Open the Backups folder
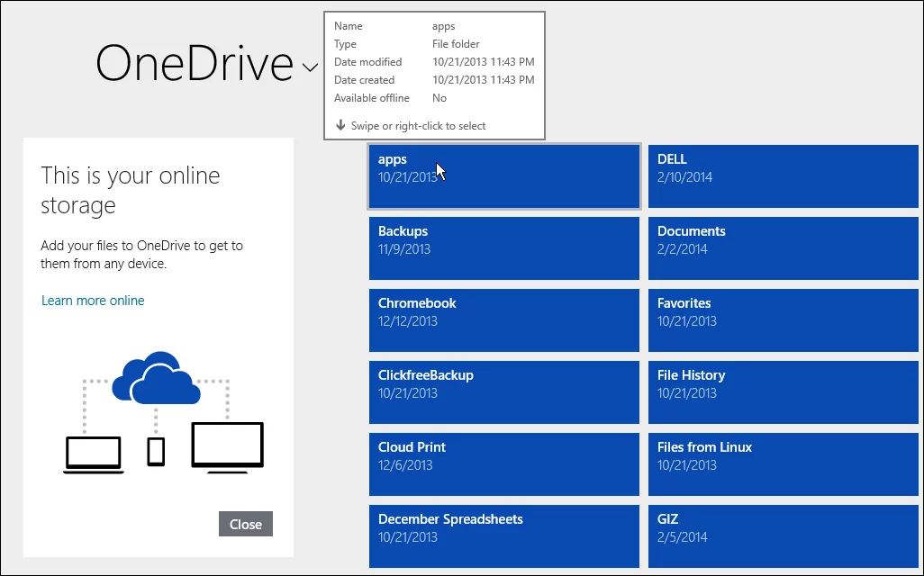924x576 pixels. coord(503,247)
